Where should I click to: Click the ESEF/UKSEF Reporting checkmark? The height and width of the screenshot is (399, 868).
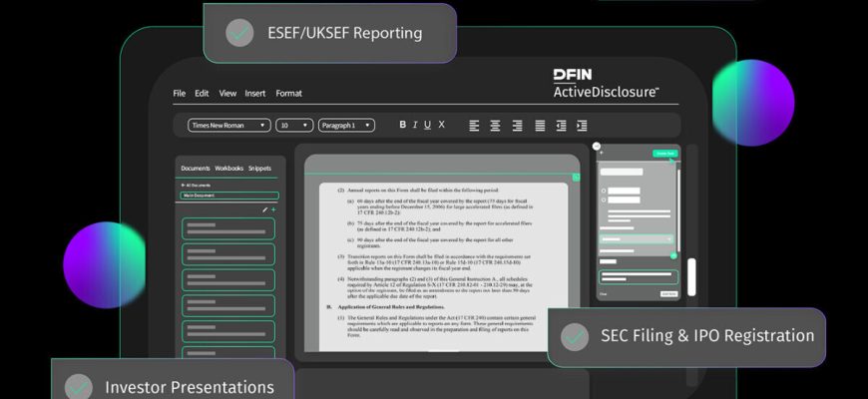[x=239, y=33]
